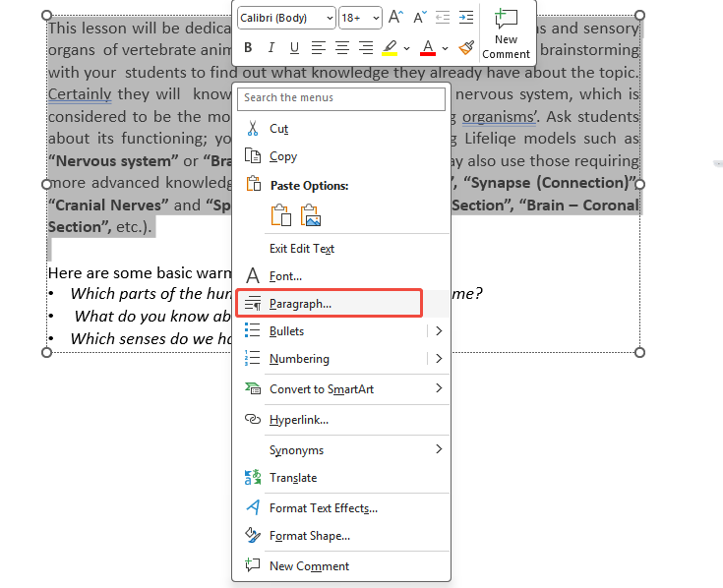
Task: Increase list indent level
Action: [466, 18]
